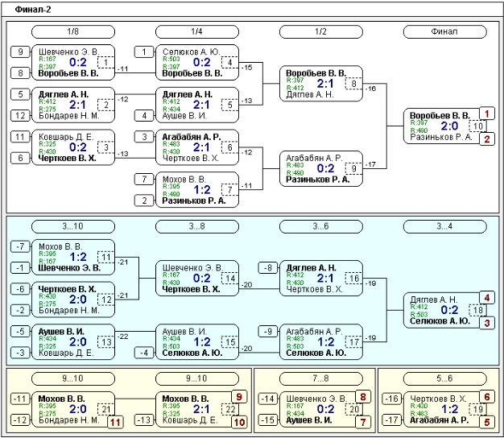The image size is (504, 438).
Task: Click the "1/4" round header
Action: tap(197, 32)
